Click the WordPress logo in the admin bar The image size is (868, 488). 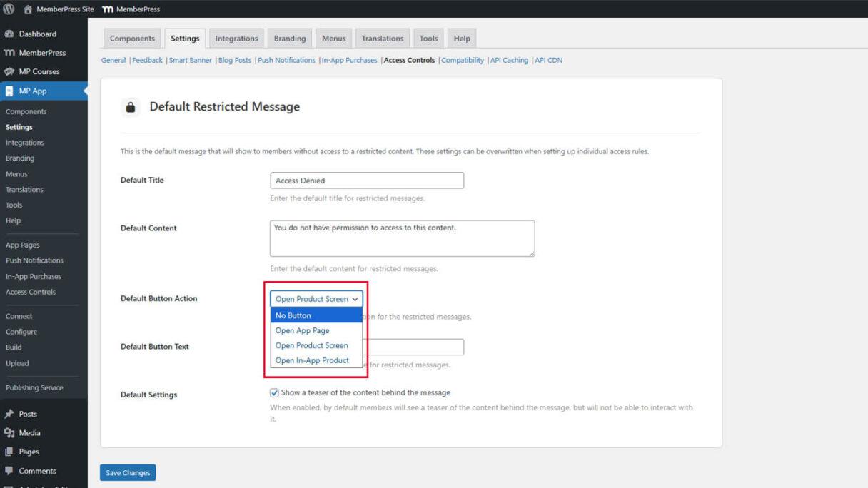[x=9, y=9]
